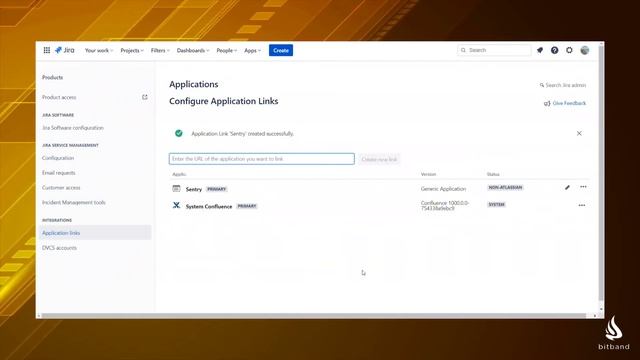
Task: Click the System Confluence application name
Action: (209, 207)
